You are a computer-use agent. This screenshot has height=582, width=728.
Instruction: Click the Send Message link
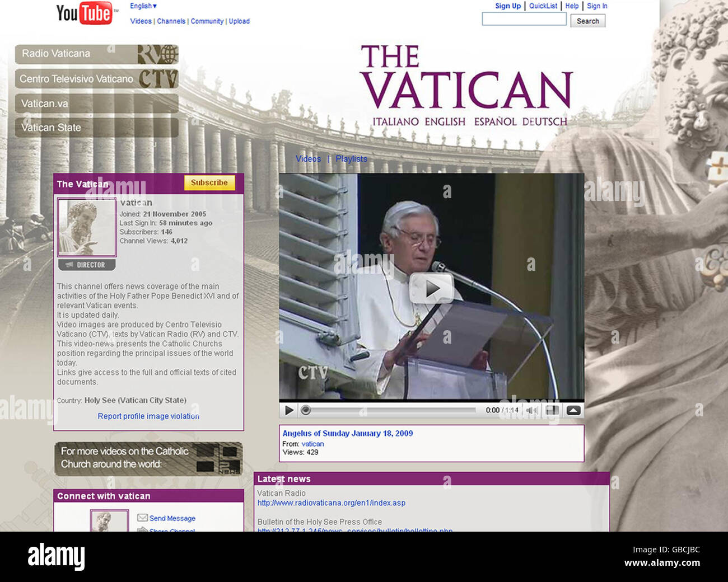click(172, 519)
